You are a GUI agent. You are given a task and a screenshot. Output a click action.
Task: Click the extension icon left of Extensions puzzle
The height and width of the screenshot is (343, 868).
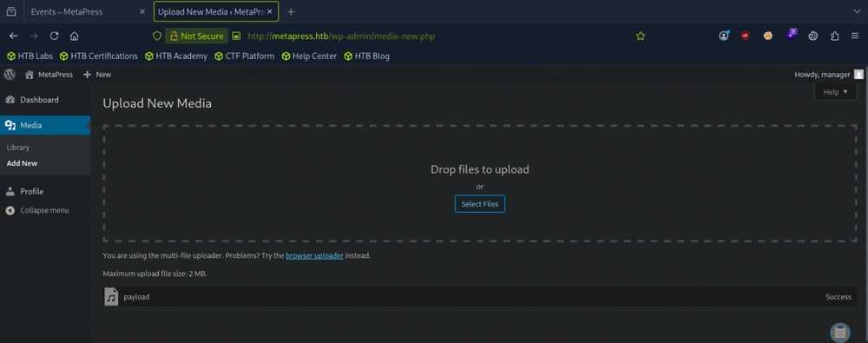[812, 36]
